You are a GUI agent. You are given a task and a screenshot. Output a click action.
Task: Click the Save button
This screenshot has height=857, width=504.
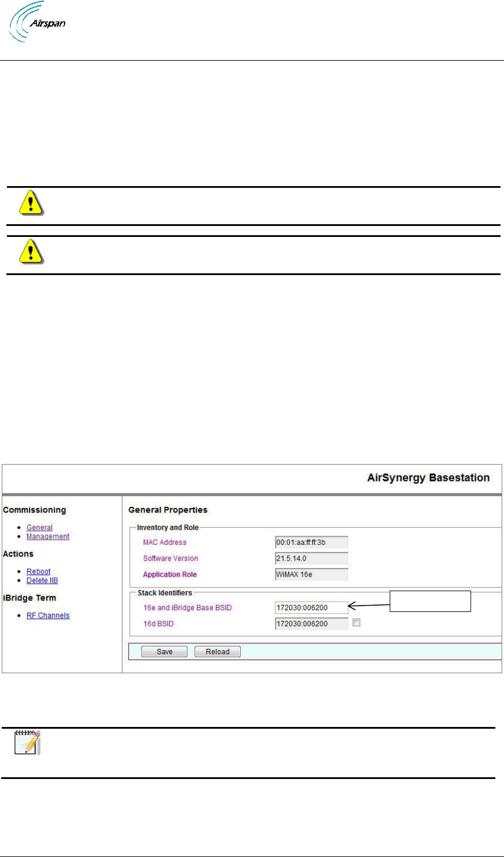pos(165,651)
